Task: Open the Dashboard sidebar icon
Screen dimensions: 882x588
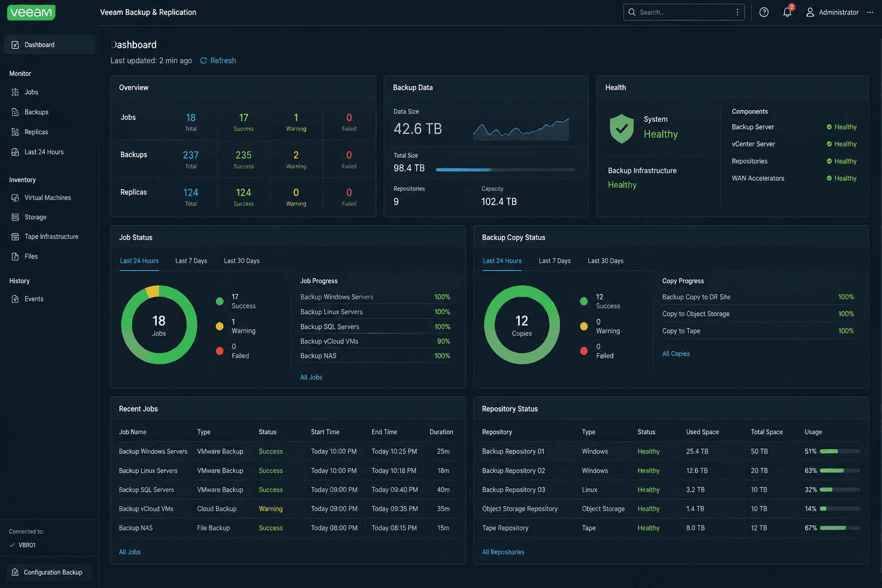Action: (16, 45)
